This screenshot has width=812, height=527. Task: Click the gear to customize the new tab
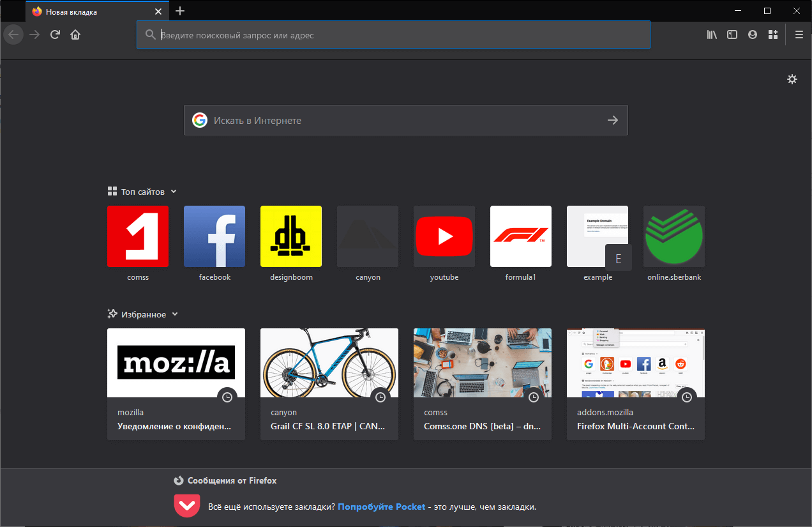[792, 79]
